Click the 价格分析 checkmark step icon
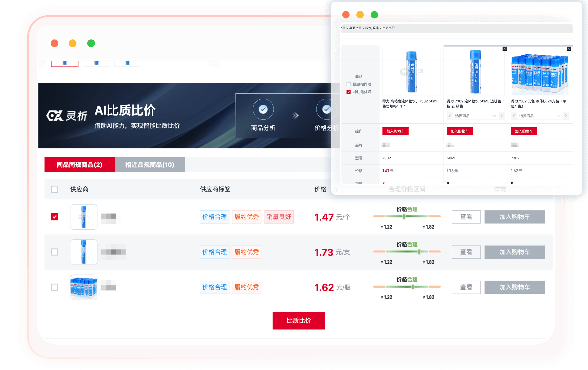The image size is (588, 370). click(x=327, y=109)
